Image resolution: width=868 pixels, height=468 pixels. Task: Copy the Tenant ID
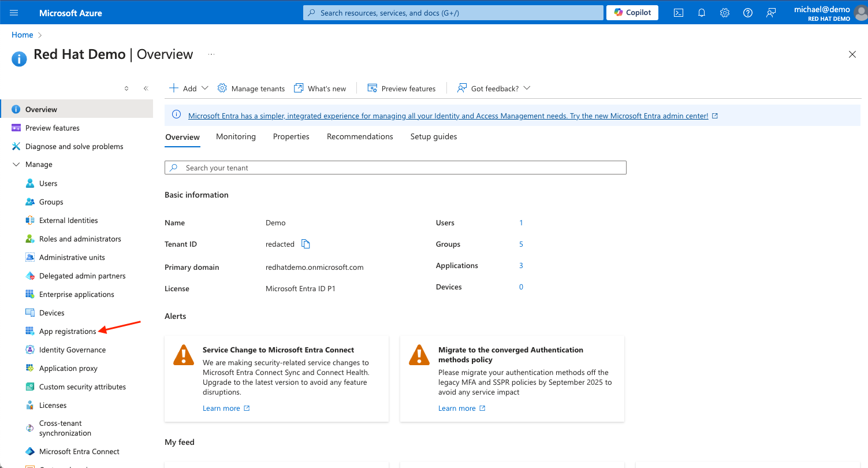click(x=306, y=244)
